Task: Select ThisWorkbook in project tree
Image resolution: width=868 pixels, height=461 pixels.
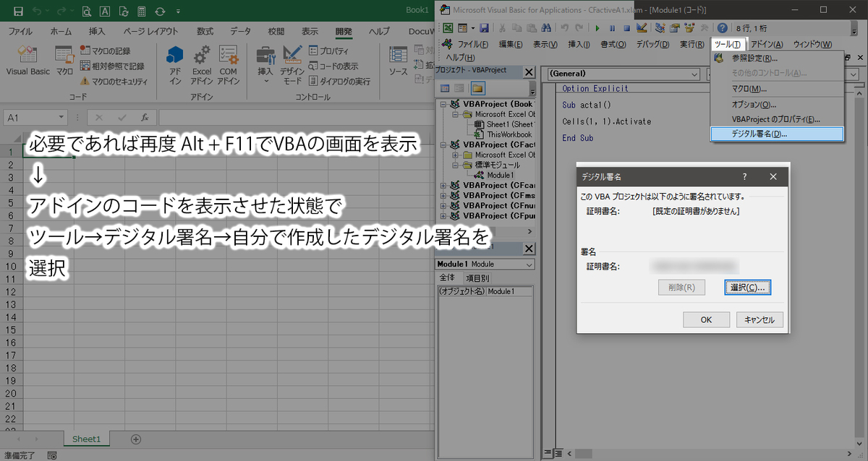Action: coord(509,134)
